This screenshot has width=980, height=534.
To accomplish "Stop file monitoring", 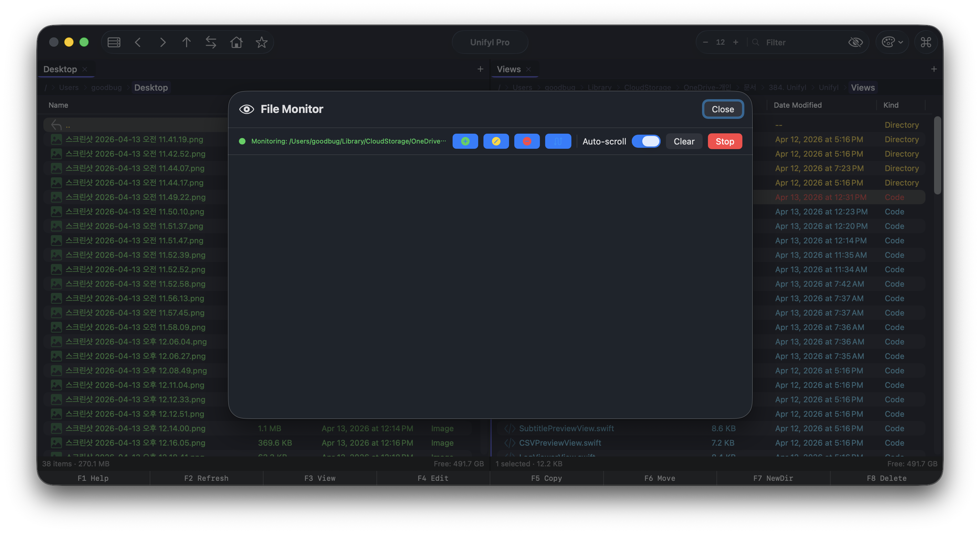I will tap(724, 141).
